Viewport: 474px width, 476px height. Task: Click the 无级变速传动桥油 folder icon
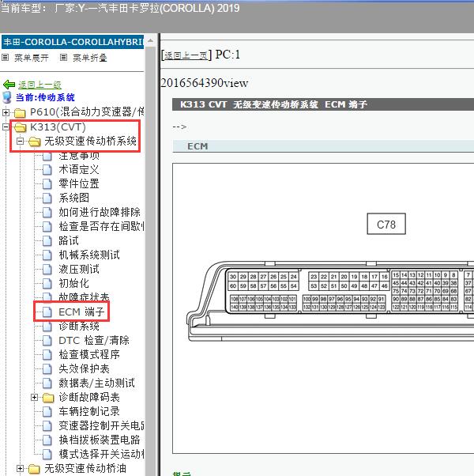(34, 469)
